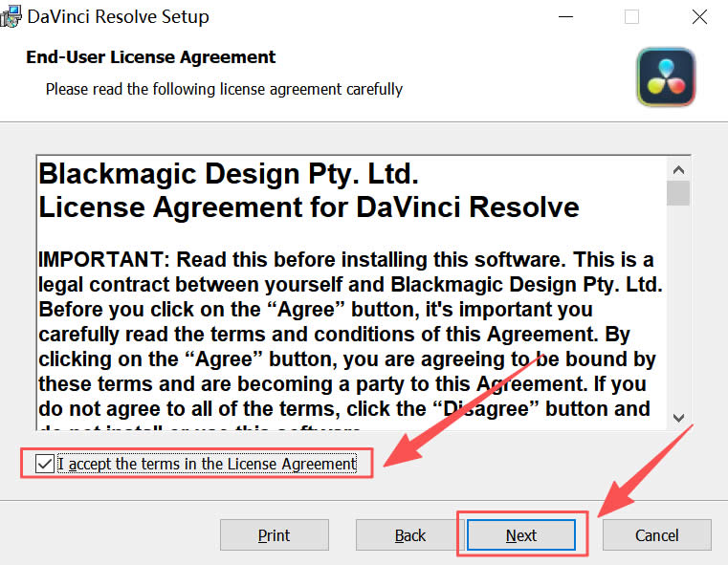Image resolution: width=728 pixels, height=565 pixels.
Task: Click the 'Blackmagic Design Pty. Ltd.' title text
Action: [229, 173]
